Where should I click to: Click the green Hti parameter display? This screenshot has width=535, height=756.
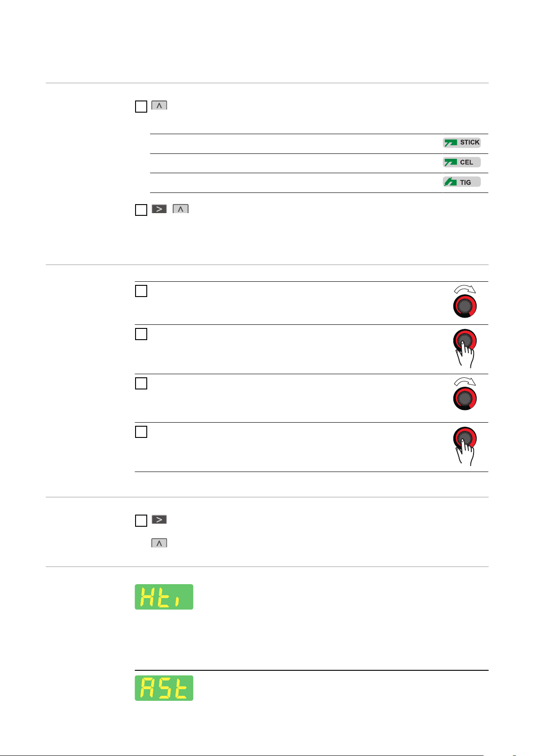click(x=164, y=597)
